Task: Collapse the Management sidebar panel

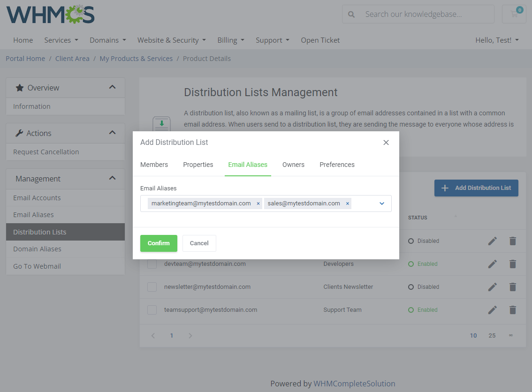Action: point(112,178)
